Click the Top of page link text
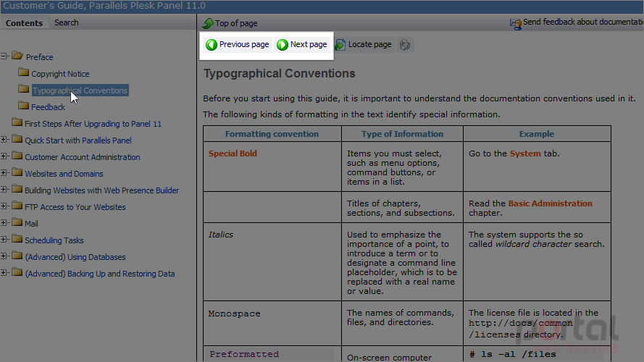Screen dimensions: 644x362 coord(236,23)
